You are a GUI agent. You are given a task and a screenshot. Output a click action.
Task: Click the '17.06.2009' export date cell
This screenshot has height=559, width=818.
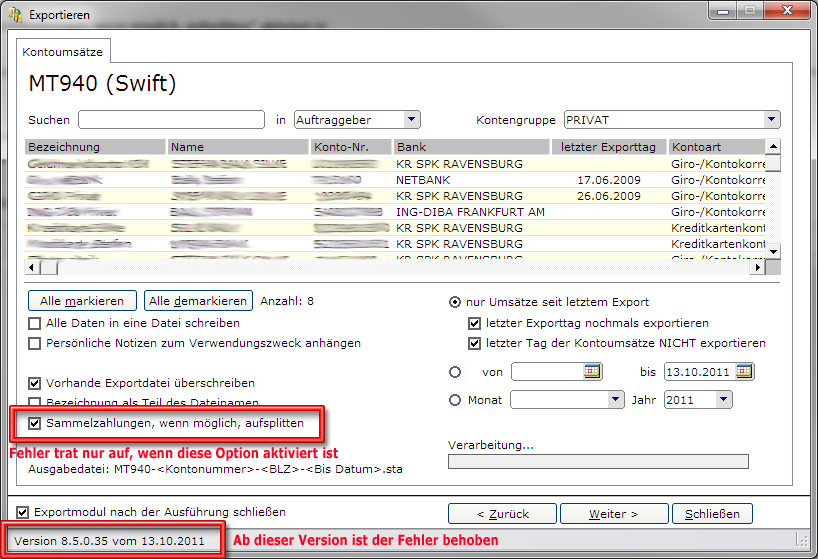coord(609,180)
